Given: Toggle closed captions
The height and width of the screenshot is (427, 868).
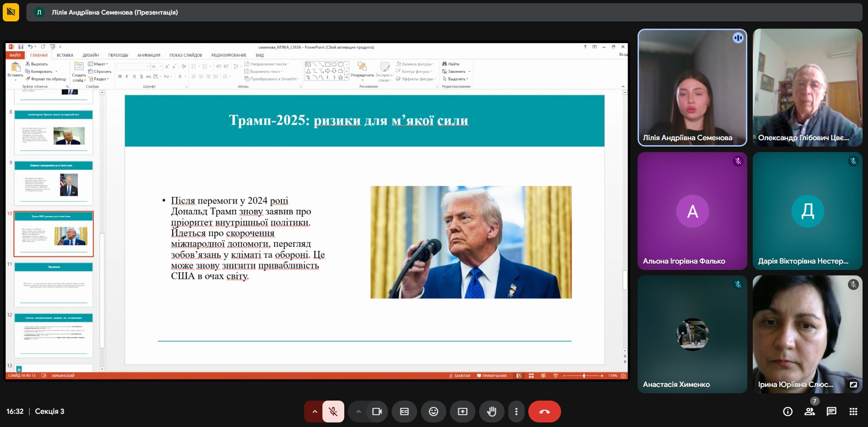Looking at the screenshot, I should (404, 412).
